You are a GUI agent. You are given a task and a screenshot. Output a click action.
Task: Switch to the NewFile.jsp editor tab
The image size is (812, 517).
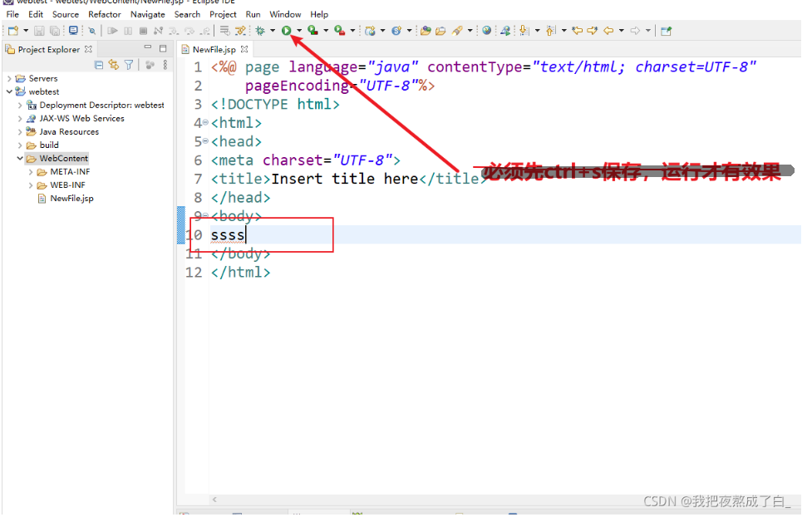click(214, 49)
